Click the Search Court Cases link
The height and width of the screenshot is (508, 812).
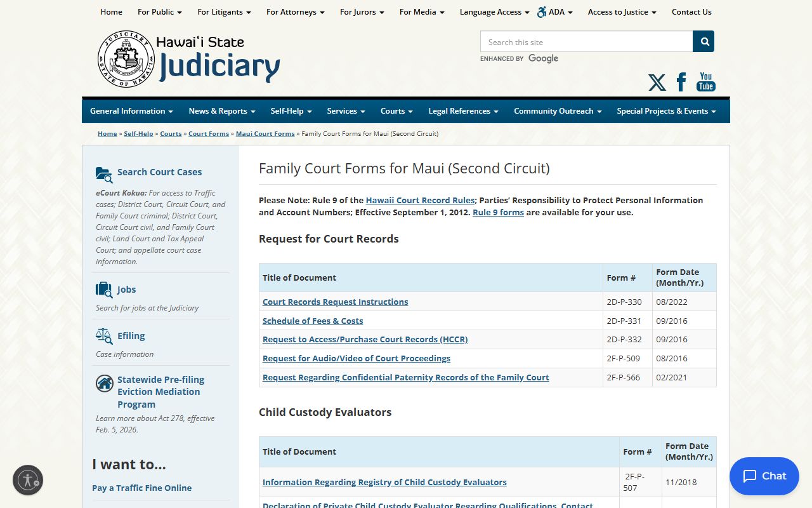pyautogui.click(x=159, y=172)
